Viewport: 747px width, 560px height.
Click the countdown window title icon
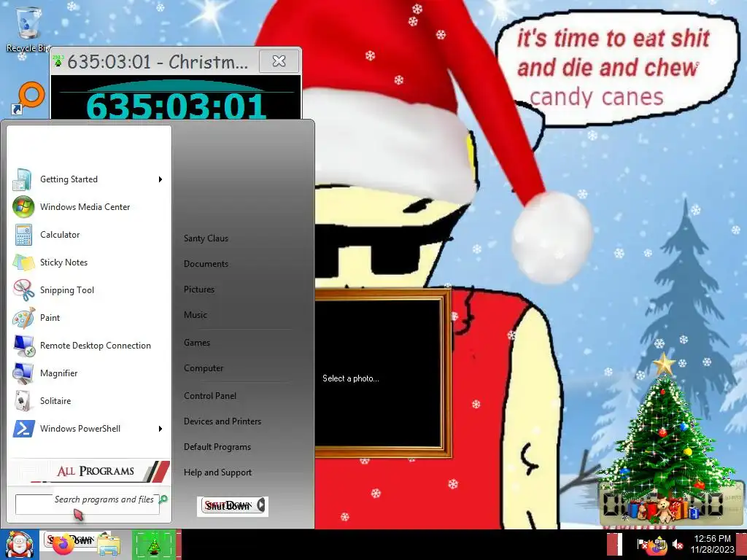[58, 61]
